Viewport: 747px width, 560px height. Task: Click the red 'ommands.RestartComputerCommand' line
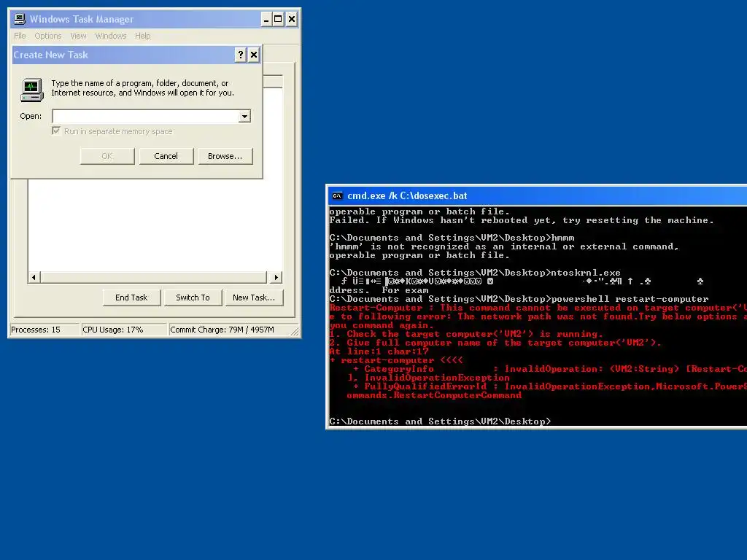(x=434, y=395)
